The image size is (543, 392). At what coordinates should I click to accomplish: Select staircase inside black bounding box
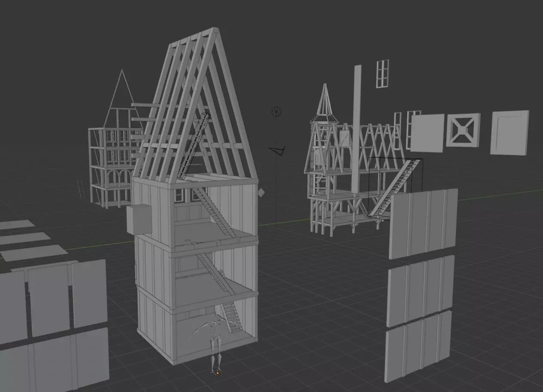(x=395, y=188)
